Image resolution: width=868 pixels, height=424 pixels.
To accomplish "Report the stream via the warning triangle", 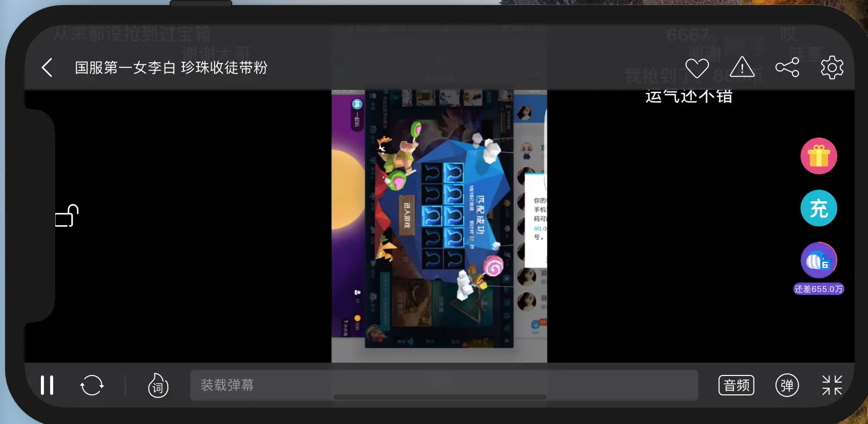I will point(742,67).
